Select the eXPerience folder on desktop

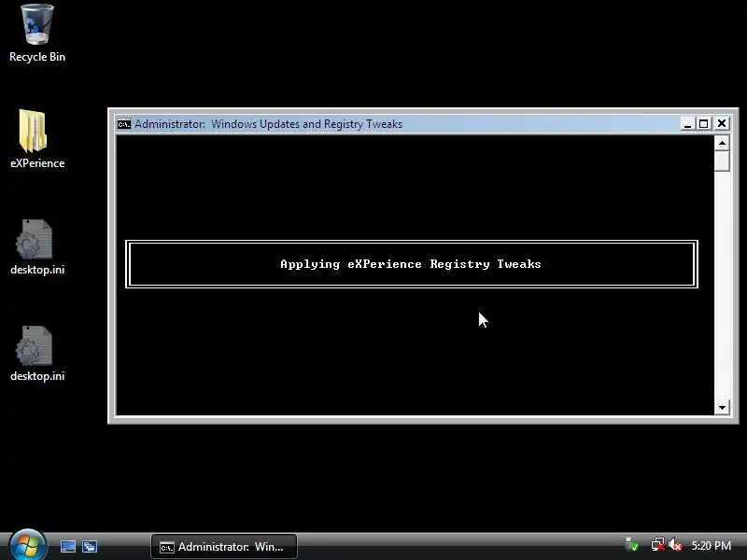[37, 139]
